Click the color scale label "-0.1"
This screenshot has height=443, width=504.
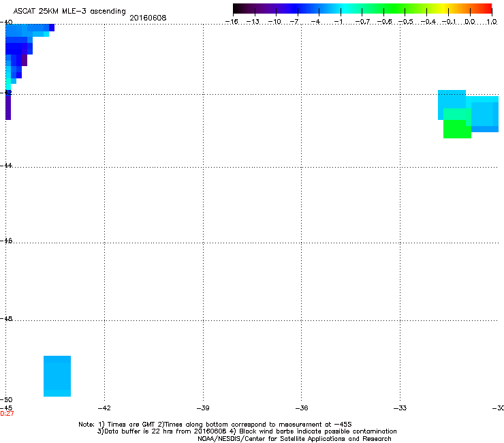tap(449, 22)
